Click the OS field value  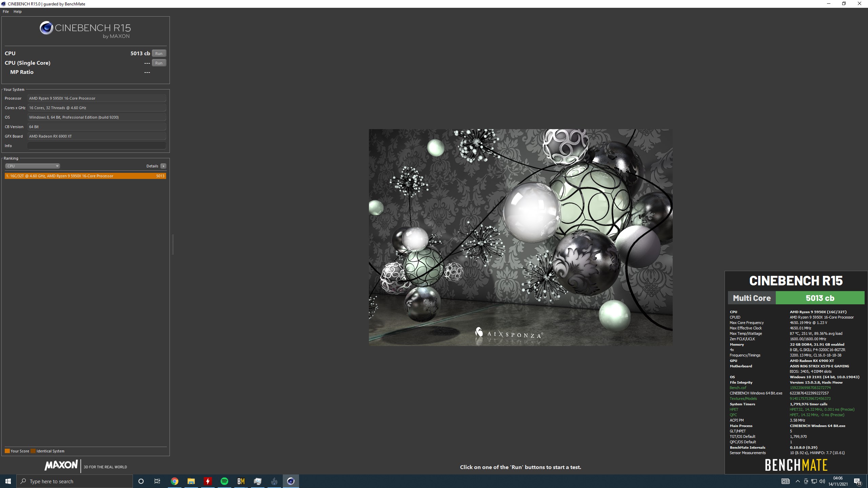(97, 117)
